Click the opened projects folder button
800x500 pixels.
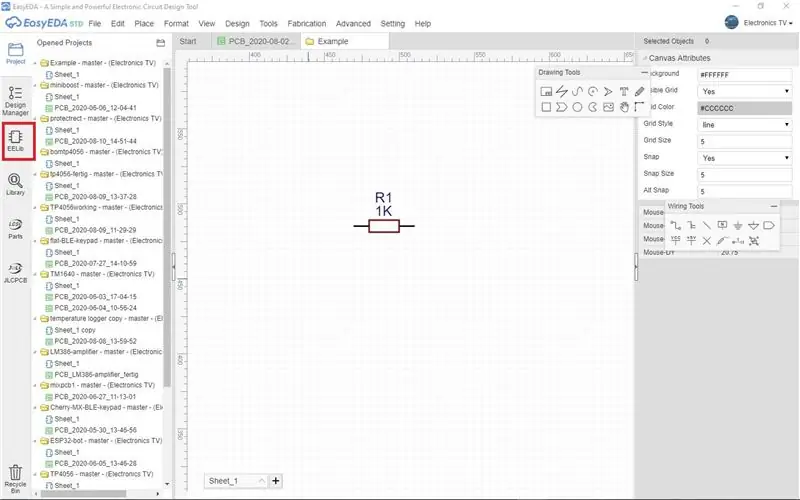(x=160, y=43)
